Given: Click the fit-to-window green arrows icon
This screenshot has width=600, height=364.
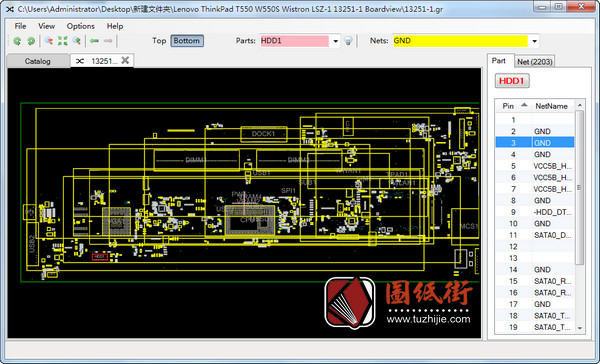Looking at the screenshot, I should 62,41.
